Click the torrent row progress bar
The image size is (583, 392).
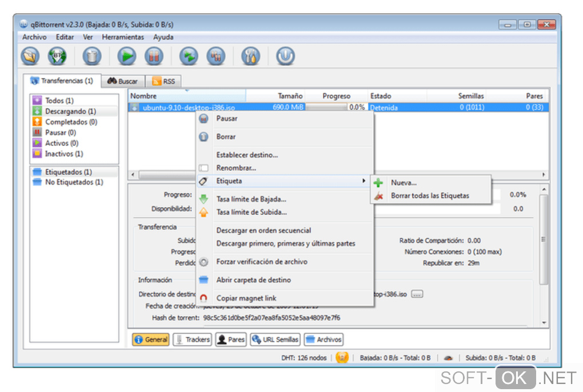click(x=326, y=107)
